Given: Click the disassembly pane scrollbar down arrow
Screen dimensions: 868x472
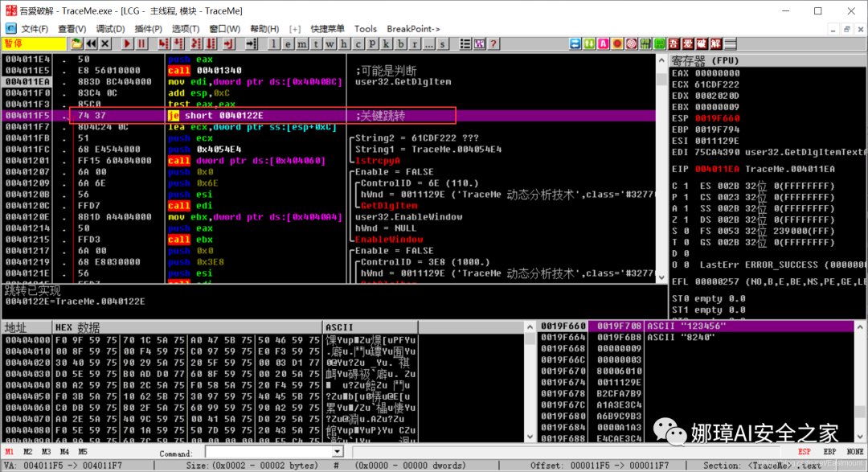Looking at the screenshot, I should click(x=661, y=277).
